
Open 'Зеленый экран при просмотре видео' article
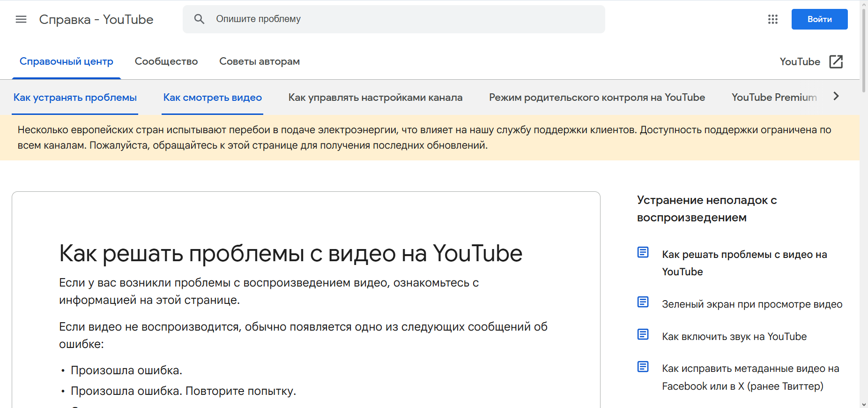[752, 304]
